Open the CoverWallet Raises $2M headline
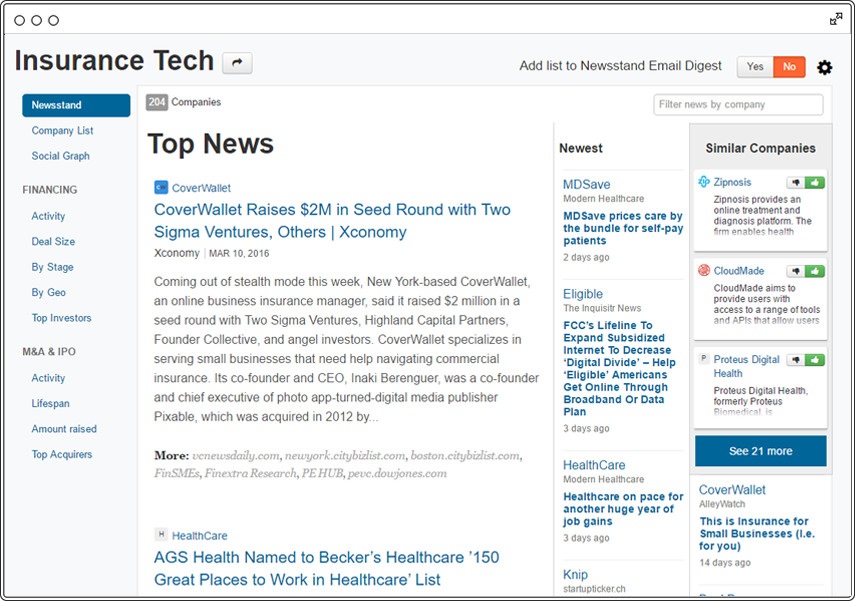Image resolution: width=855 pixels, height=601 pixels. pyautogui.click(x=332, y=220)
